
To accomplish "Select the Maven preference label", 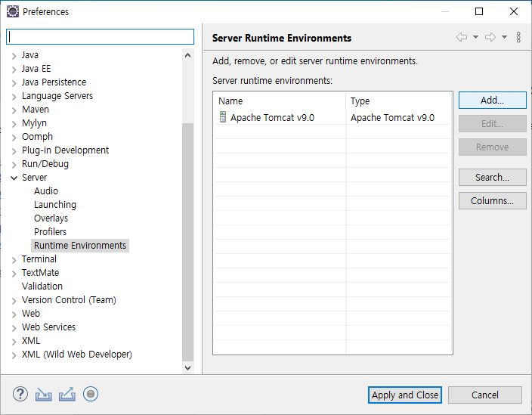I will (36, 110).
